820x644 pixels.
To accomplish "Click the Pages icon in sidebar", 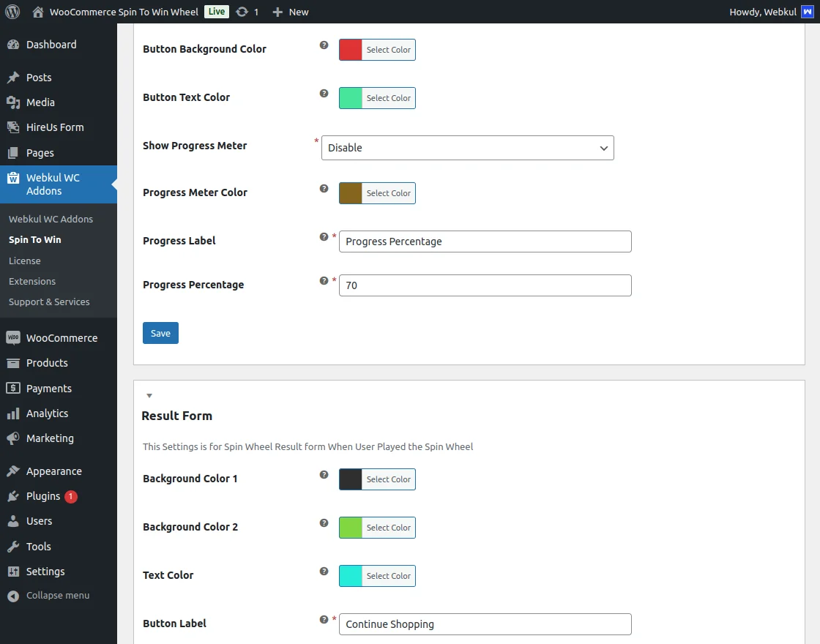I will (13, 153).
